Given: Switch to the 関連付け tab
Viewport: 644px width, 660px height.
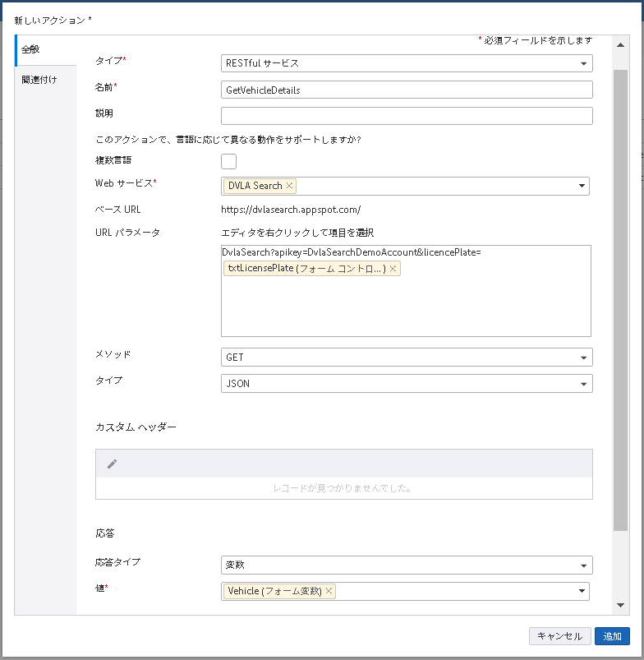Looking at the screenshot, I should 39,80.
